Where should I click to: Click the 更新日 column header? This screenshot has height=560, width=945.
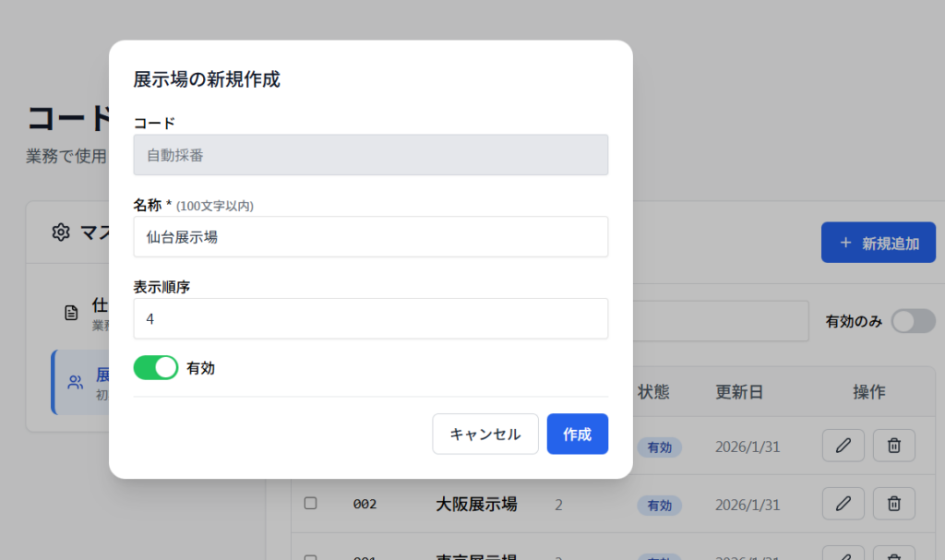tap(738, 392)
